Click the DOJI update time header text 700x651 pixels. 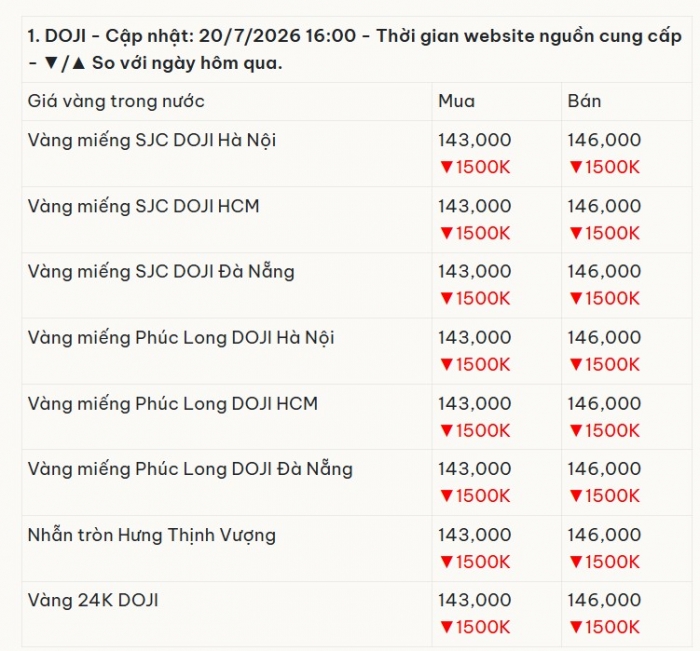coord(354,49)
